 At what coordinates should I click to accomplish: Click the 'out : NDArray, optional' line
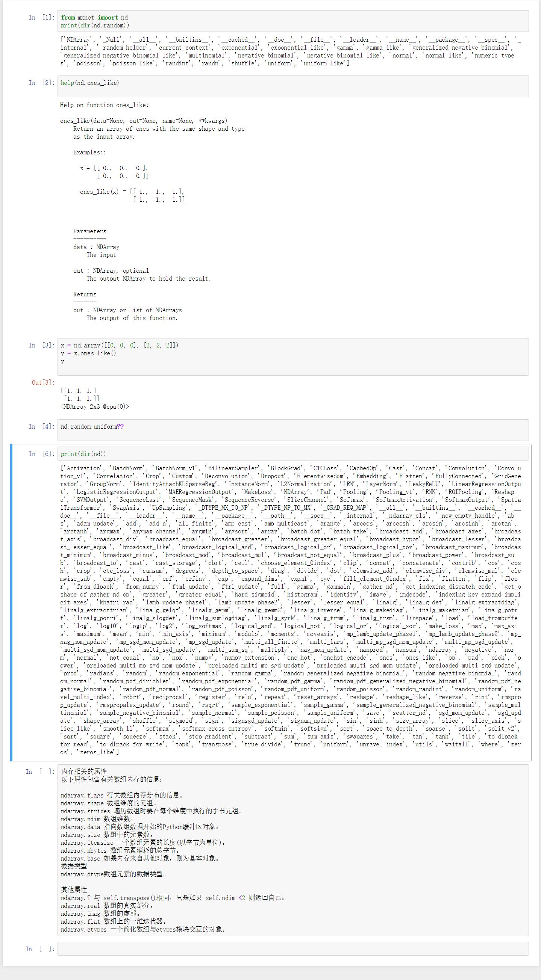(111, 271)
